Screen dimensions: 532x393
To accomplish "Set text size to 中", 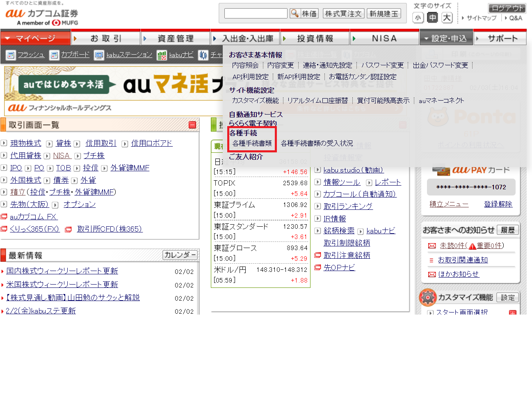I will (x=432, y=18).
